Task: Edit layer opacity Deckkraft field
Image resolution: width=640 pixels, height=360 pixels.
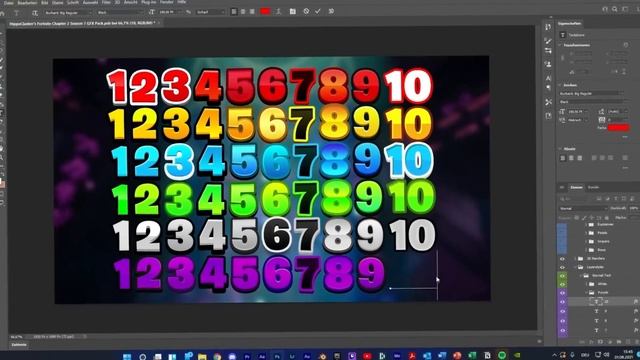Action: click(x=634, y=209)
